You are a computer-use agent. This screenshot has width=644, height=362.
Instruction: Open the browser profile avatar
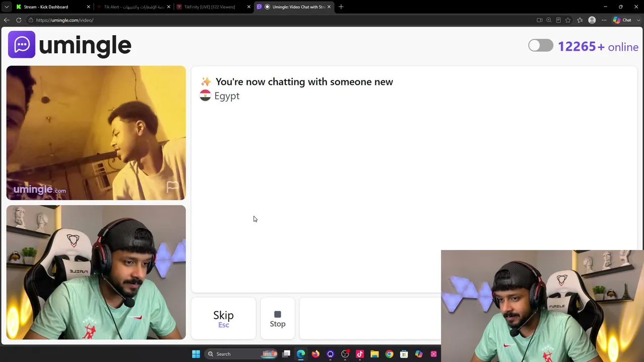(x=592, y=20)
